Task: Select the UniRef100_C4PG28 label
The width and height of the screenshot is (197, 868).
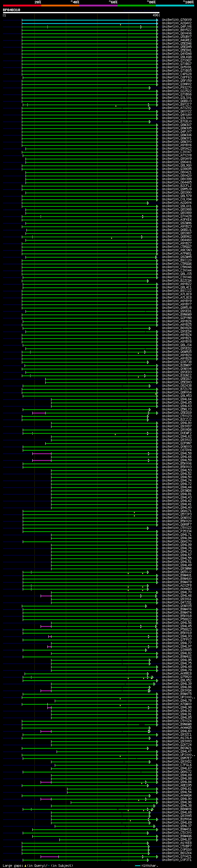Action: click(177, 74)
